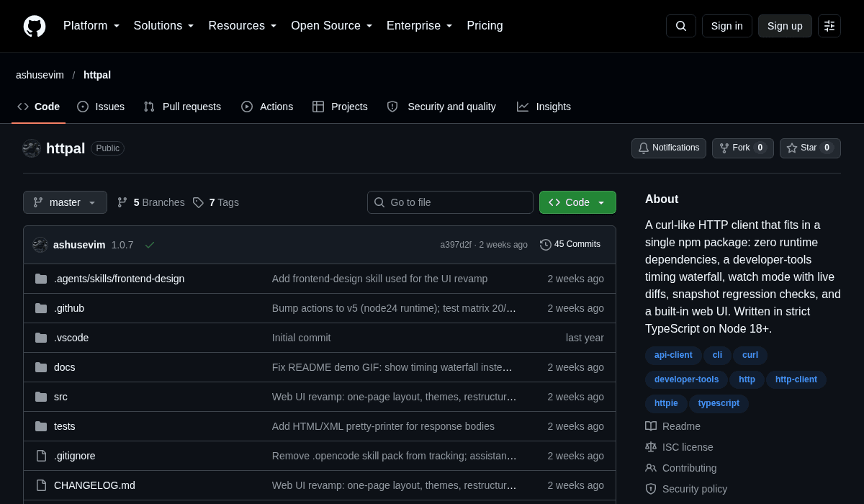Click ashusevim avatar next to httpal title
Viewport: 864px width, 504px height.
click(32, 148)
